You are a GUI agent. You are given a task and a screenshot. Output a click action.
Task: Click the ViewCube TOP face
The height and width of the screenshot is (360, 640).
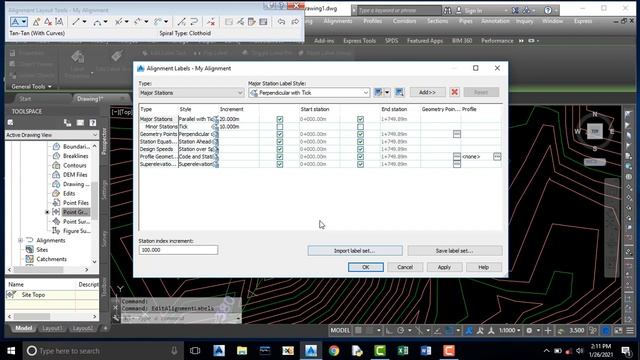click(x=595, y=131)
